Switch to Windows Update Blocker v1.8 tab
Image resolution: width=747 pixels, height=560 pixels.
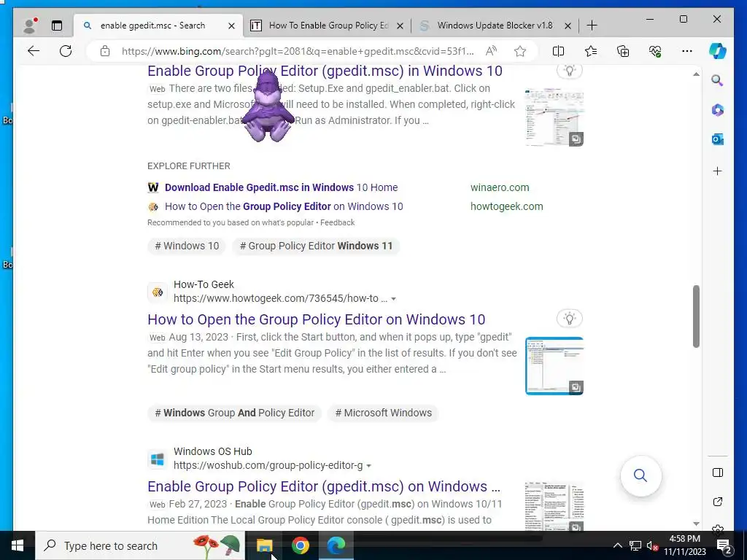pos(495,26)
